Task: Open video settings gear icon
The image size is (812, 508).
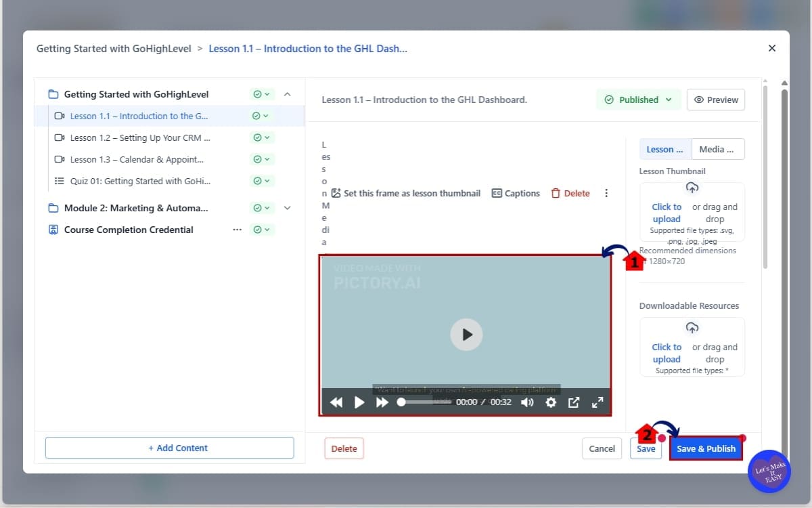Action: pyautogui.click(x=551, y=402)
